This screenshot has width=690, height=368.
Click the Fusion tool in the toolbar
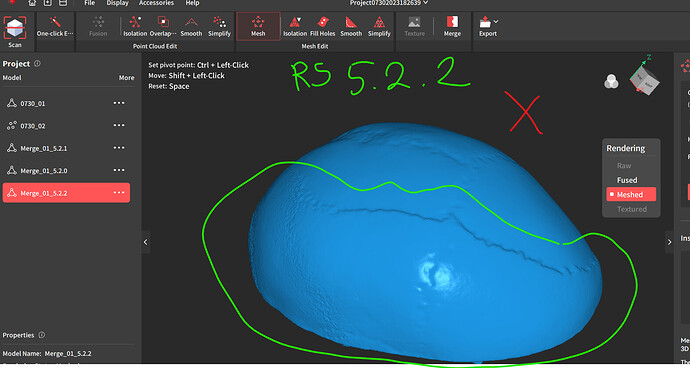[x=98, y=26]
